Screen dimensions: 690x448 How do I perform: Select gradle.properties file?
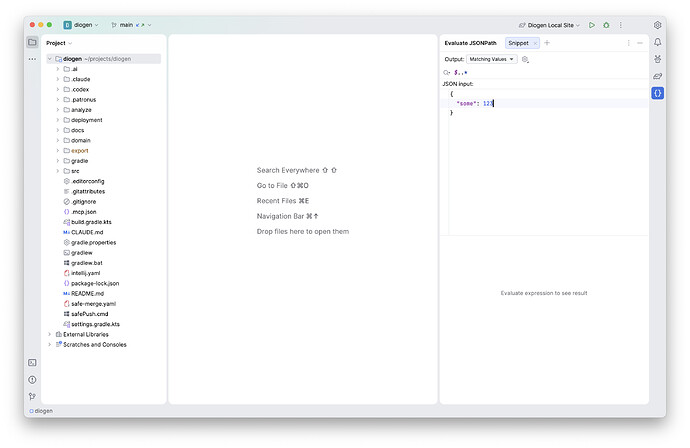93,242
